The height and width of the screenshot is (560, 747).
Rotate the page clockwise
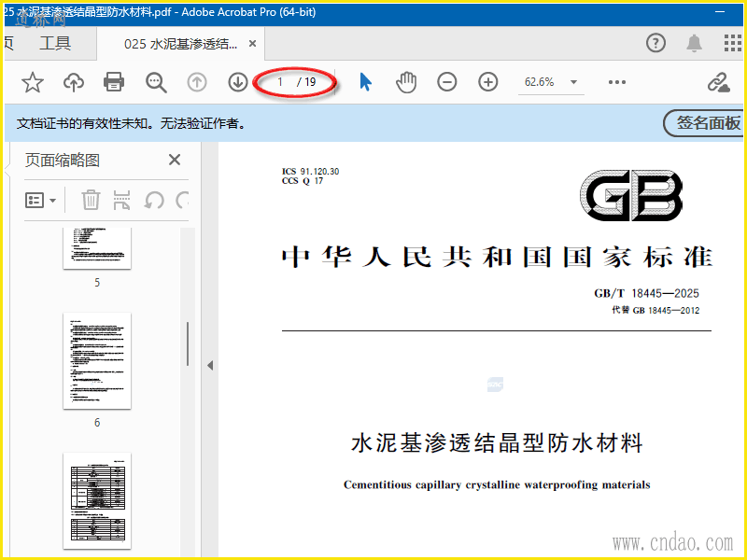(182, 200)
